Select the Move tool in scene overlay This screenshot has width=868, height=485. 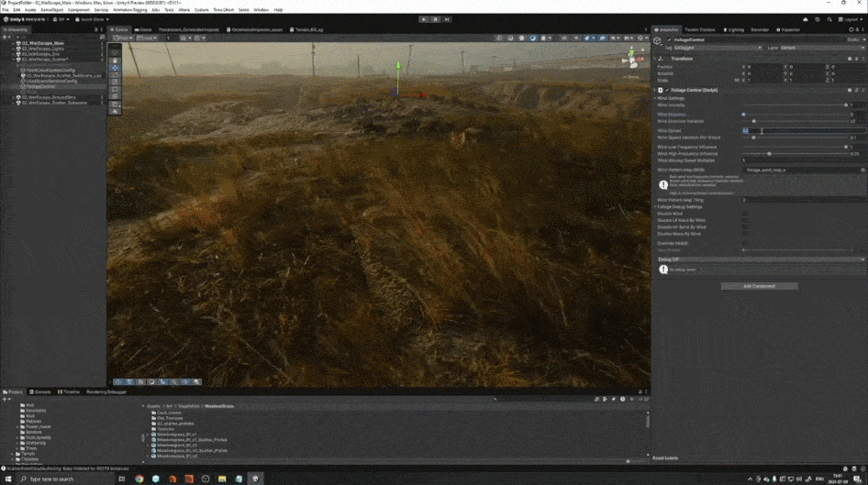[115, 68]
